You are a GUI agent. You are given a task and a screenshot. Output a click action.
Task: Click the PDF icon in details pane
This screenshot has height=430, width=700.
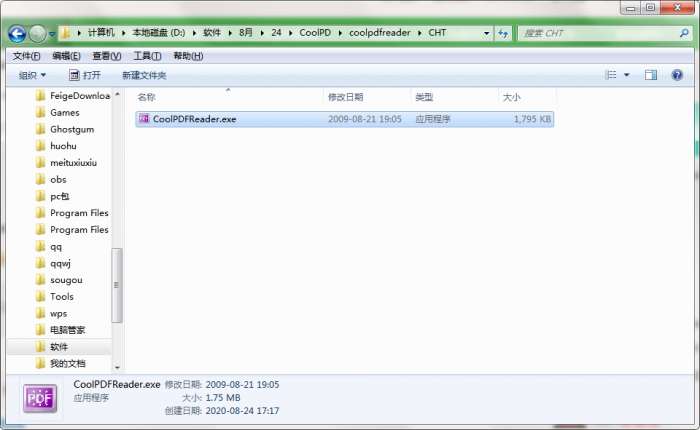click(x=40, y=397)
